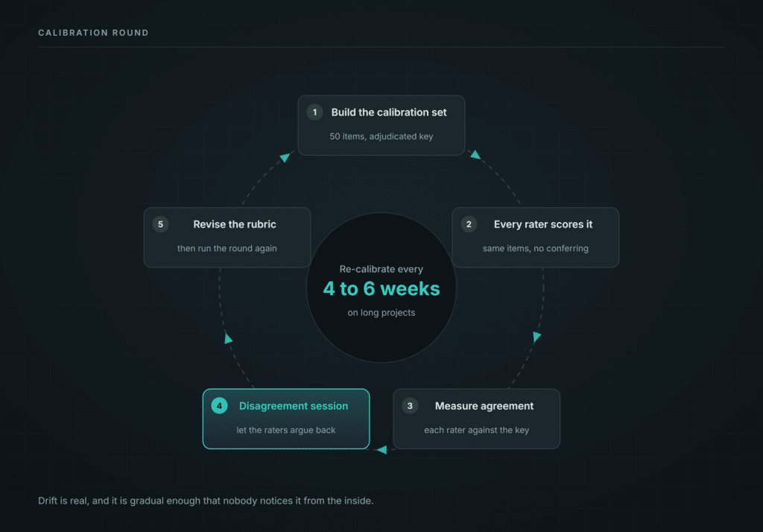Click the 4 to 6 weeks center text
This screenshot has width=763, height=532.
381,288
